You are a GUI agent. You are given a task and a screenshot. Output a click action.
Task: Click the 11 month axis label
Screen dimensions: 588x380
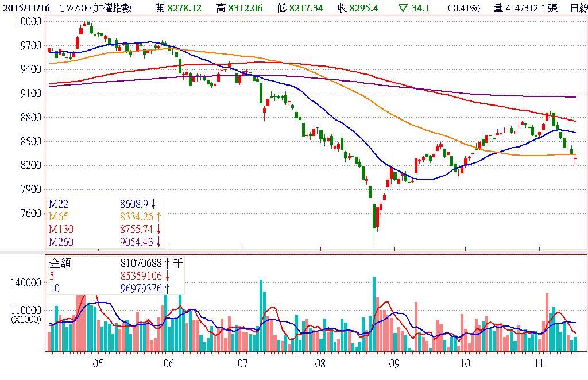point(539,363)
